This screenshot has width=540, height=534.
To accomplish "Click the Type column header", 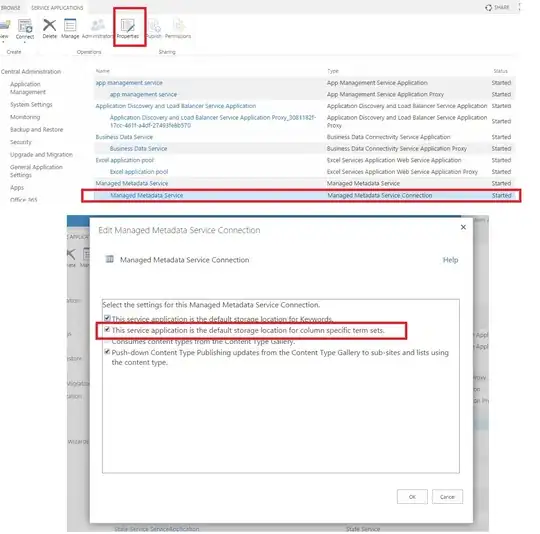I will tap(333, 71).
